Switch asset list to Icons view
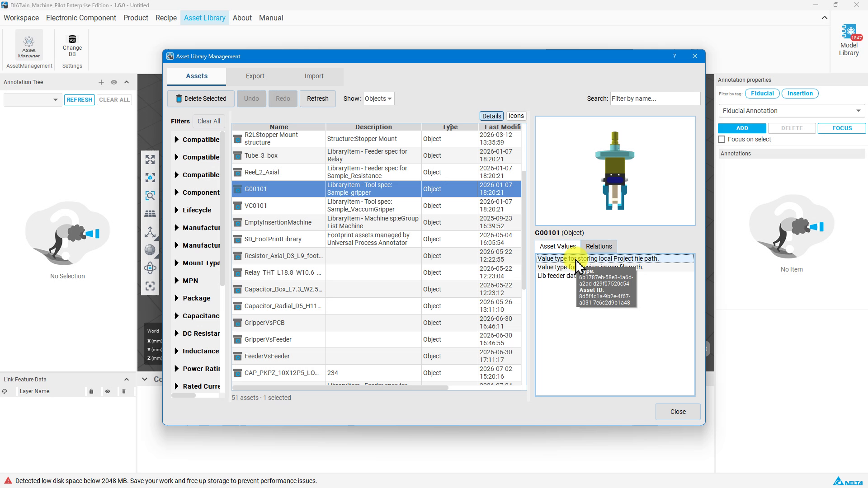Viewport: 868px width, 488px height. click(x=516, y=116)
